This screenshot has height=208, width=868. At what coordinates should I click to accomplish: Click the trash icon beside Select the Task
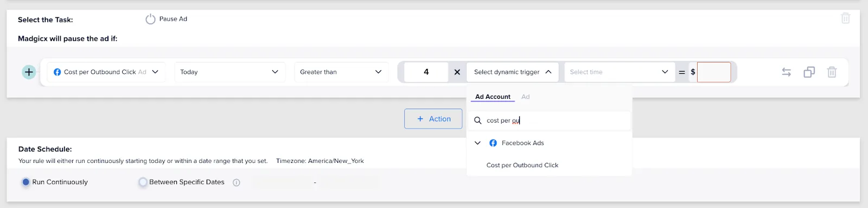[x=845, y=18]
